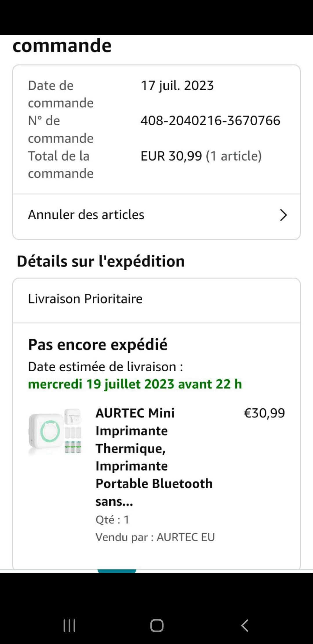The image size is (313, 644).
Task: Tap the commande page heading
Action: pos(62,46)
